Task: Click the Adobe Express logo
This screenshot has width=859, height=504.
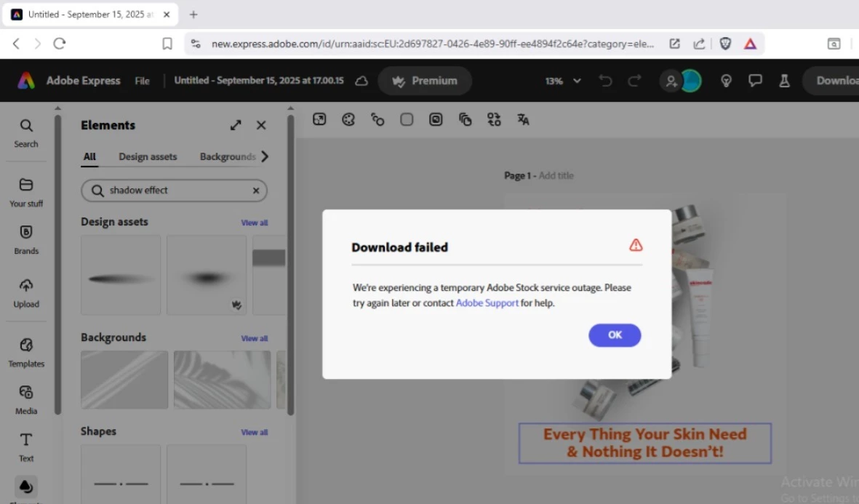Action: click(x=25, y=81)
